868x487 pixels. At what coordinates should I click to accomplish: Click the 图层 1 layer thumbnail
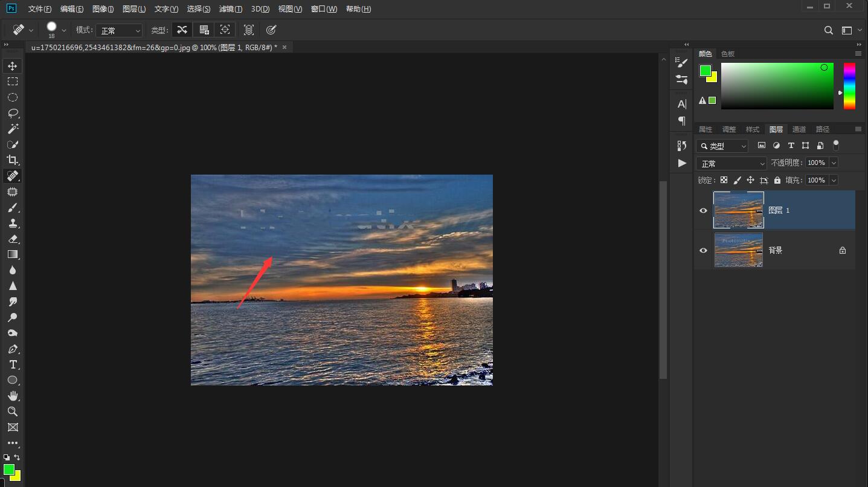coord(738,210)
